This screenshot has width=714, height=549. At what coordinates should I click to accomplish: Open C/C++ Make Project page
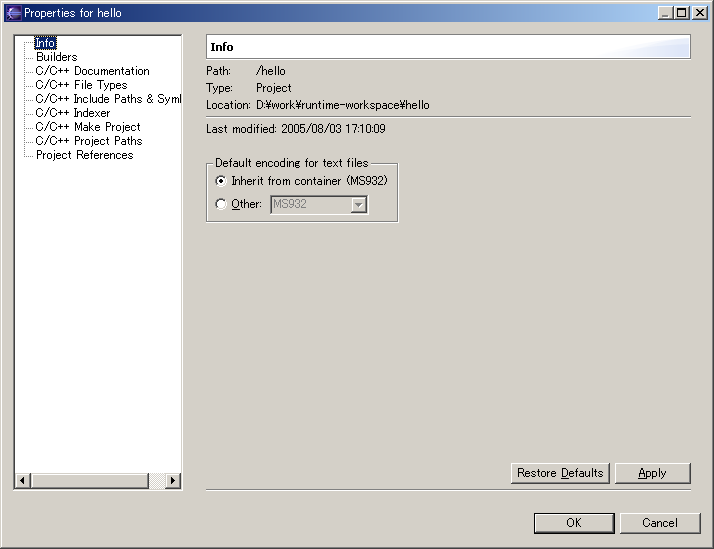coord(88,127)
